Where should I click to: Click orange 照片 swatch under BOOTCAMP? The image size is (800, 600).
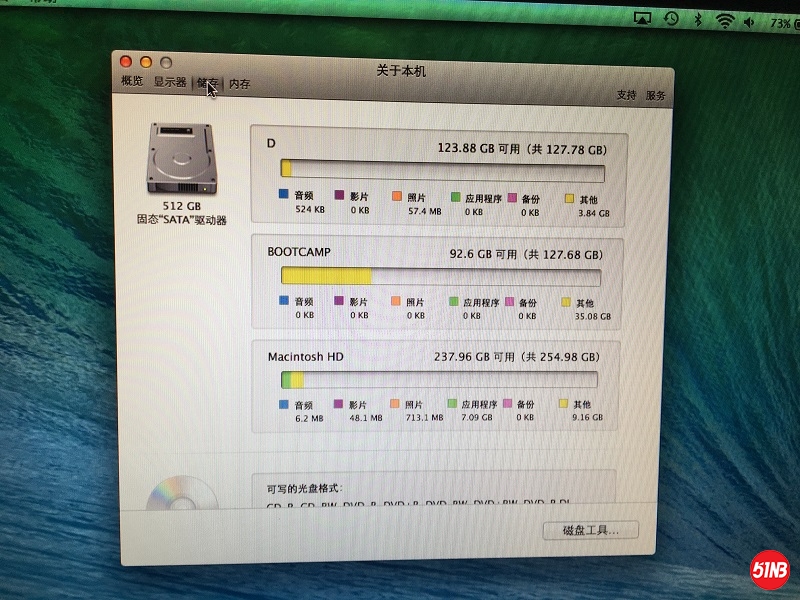coord(395,301)
